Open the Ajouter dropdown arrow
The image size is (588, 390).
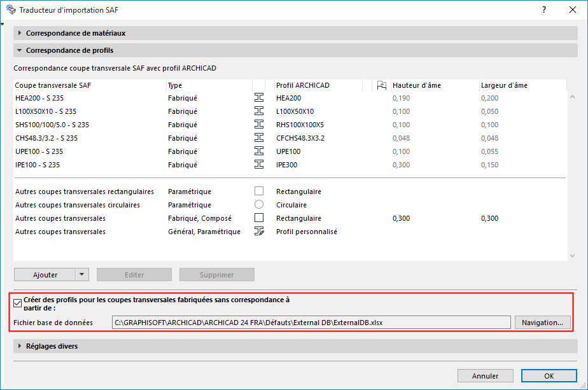[81, 274]
